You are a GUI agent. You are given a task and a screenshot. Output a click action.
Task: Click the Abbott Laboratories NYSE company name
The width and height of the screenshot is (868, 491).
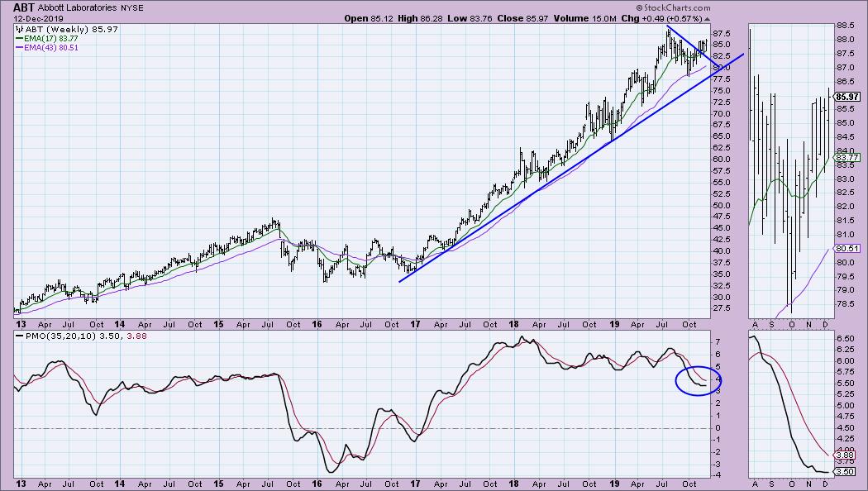pos(91,7)
